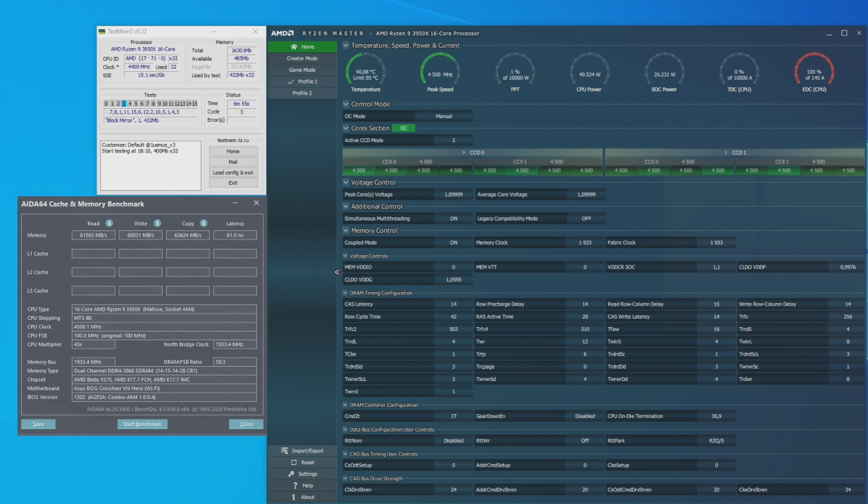The height and width of the screenshot is (504, 868).
Task: Switch to Game Mode tab
Action: (302, 70)
